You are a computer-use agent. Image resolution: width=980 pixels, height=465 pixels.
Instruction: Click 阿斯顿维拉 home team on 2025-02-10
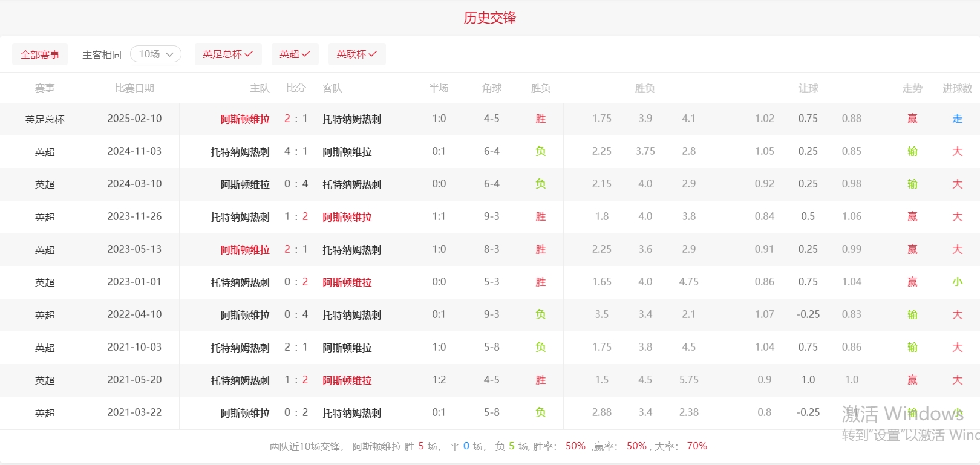coord(245,119)
